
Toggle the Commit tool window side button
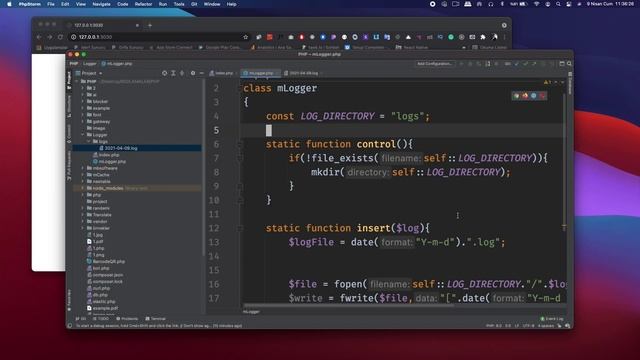[x=69, y=133]
